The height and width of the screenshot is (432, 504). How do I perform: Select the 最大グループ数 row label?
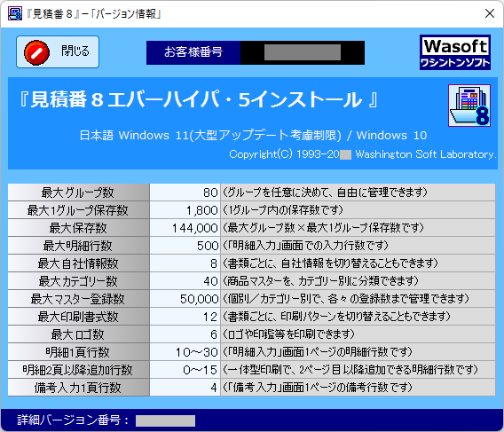click(x=78, y=192)
